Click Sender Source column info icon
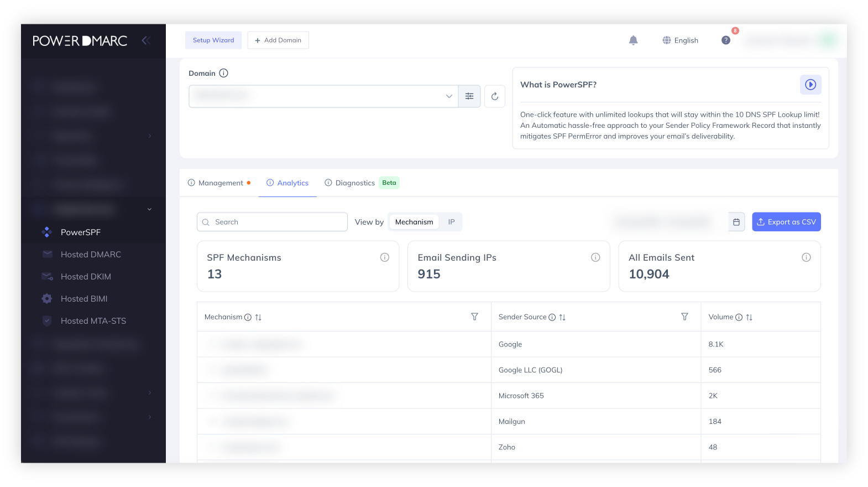This screenshot has height=487, width=868. tap(552, 317)
